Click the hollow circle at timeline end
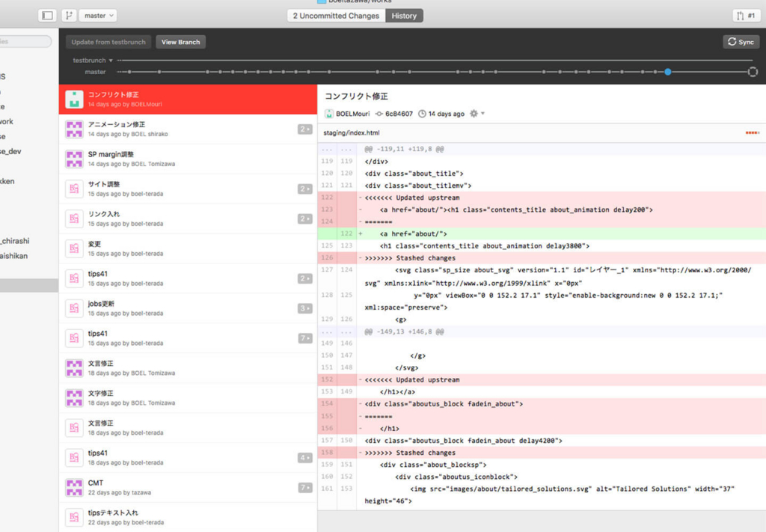Screen dimensions: 766x532 pyautogui.click(x=753, y=72)
